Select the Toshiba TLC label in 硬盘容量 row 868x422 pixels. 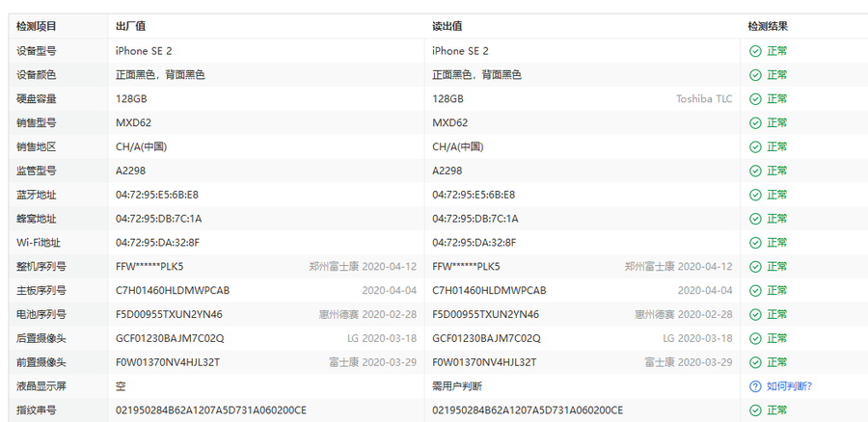click(703, 99)
